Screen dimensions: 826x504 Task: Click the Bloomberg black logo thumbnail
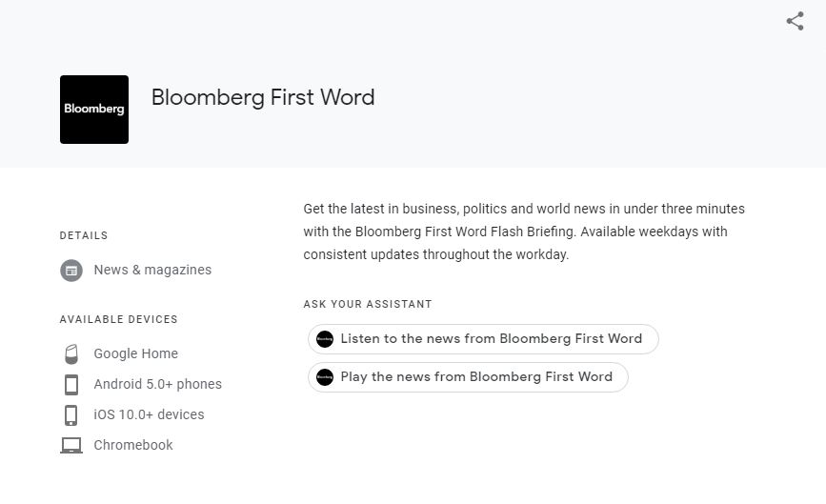click(94, 110)
